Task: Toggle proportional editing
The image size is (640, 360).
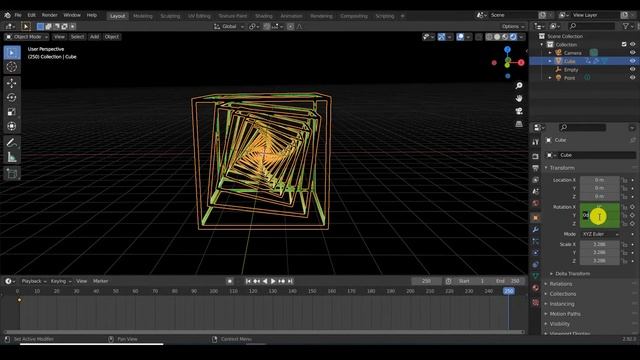Action: (290, 26)
